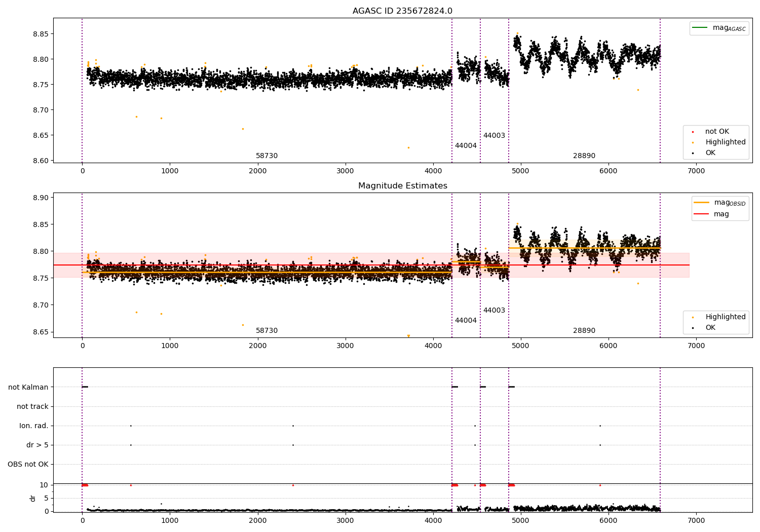This screenshot has width=760, height=532.
Task: Click the 'not track' axis label
Action: [x=32, y=407]
